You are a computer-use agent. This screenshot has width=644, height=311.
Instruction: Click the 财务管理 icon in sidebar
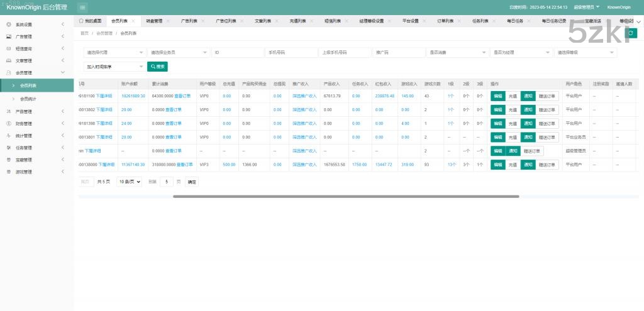click(x=8, y=123)
